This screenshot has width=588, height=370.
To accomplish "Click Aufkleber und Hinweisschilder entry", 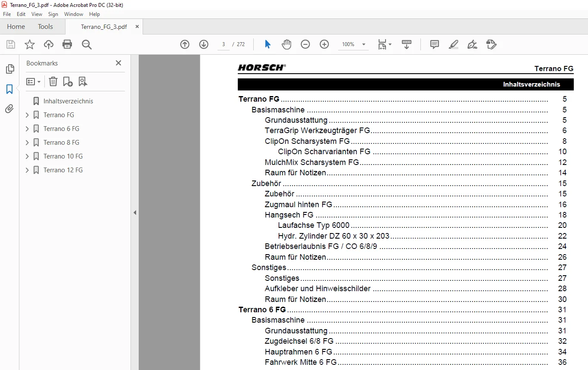I will [x=318, y=289].
